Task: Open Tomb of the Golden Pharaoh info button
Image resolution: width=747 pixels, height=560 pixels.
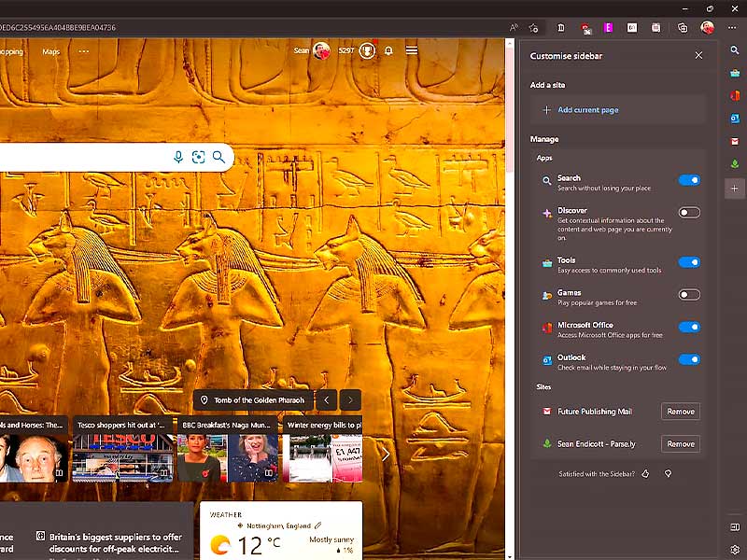Action: tap(253, 400)
